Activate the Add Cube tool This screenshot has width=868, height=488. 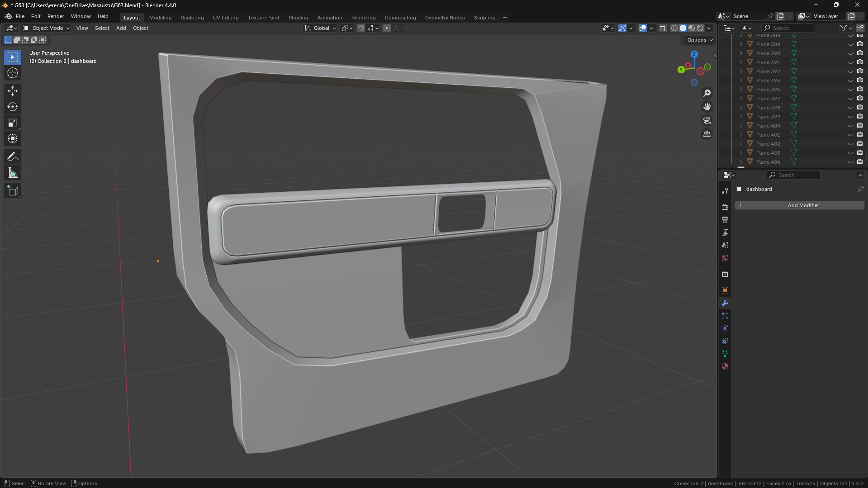(13, 191)
